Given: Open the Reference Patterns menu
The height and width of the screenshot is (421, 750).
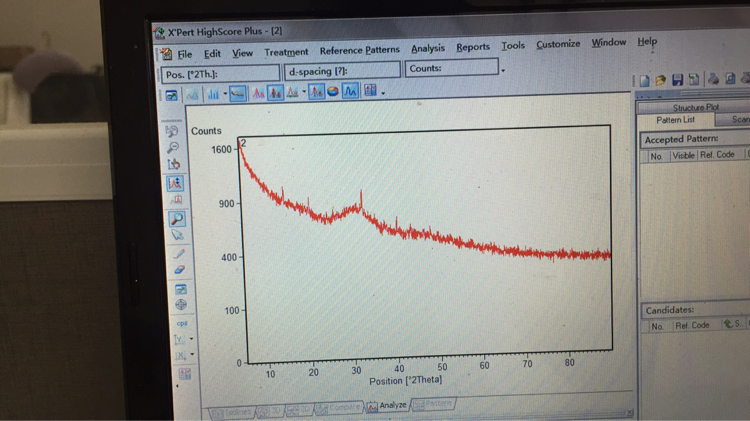Looking at the screenshot, I should [360, 50].
